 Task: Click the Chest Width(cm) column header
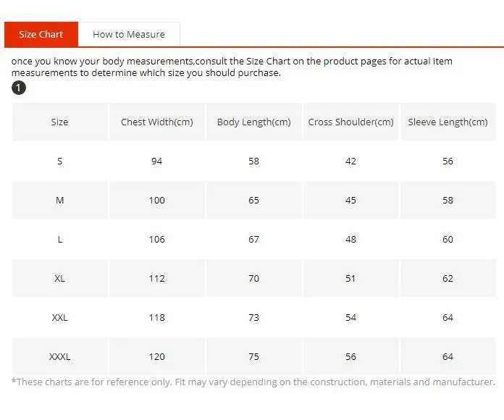[157, 122]
